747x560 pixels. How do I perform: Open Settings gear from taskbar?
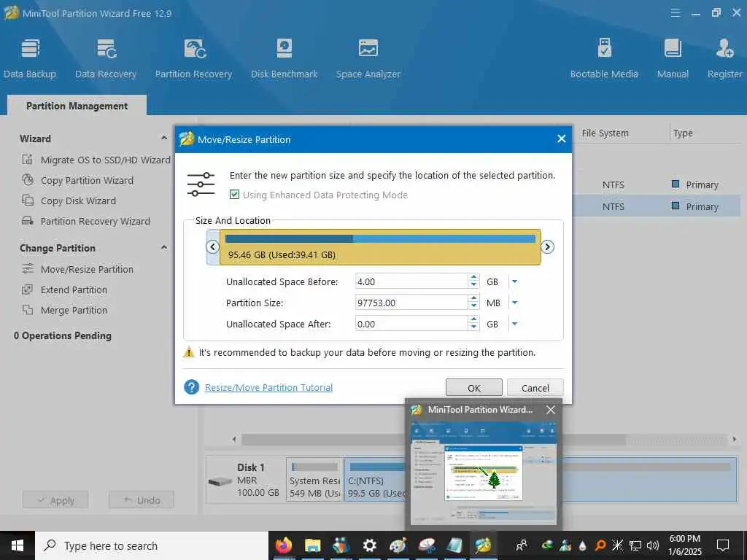click(x=370, y=545)
